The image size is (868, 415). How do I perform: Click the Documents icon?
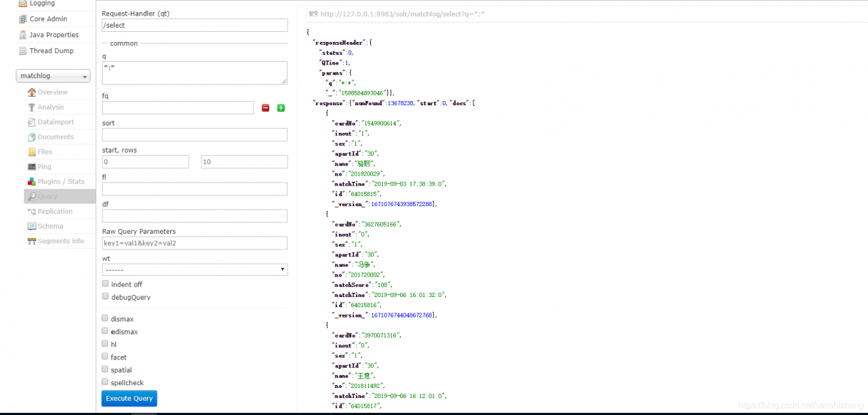point(32,137)
